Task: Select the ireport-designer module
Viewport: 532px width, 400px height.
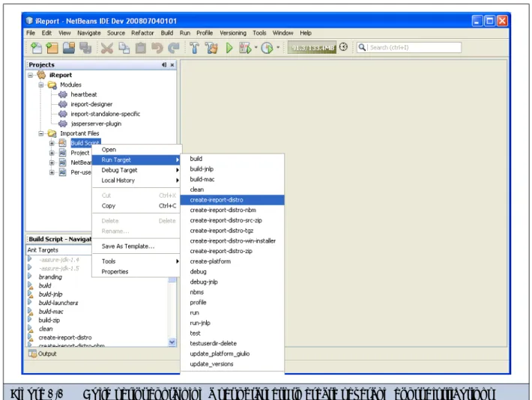Action: pos(91,104)
